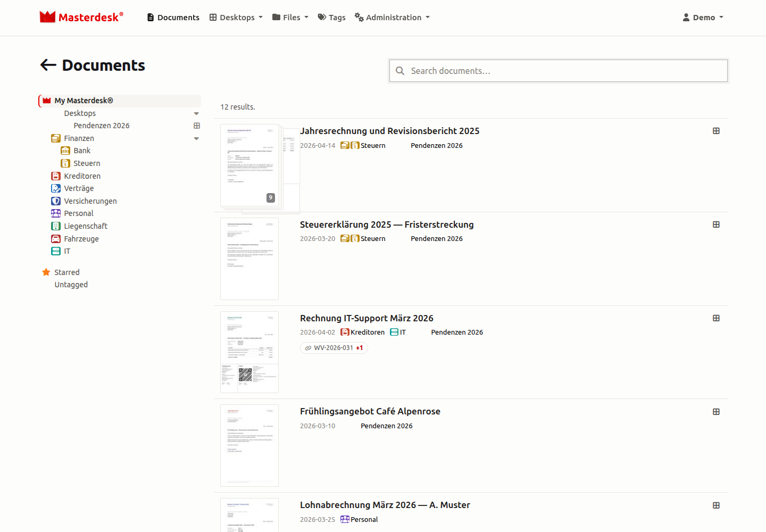This screenshot has width=766, height=532.
Task: Select My Masterdesk® in the sidebar
Action: click(x=120, y=101)
